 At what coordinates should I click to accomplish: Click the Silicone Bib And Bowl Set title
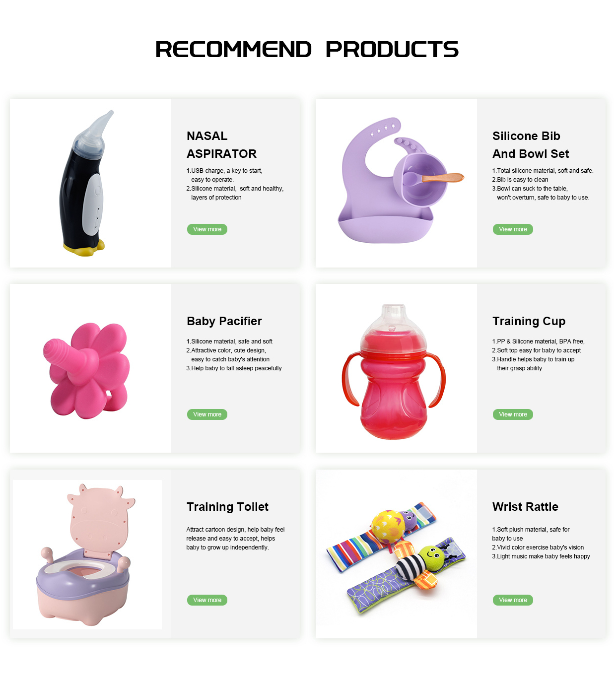point(531,145)
